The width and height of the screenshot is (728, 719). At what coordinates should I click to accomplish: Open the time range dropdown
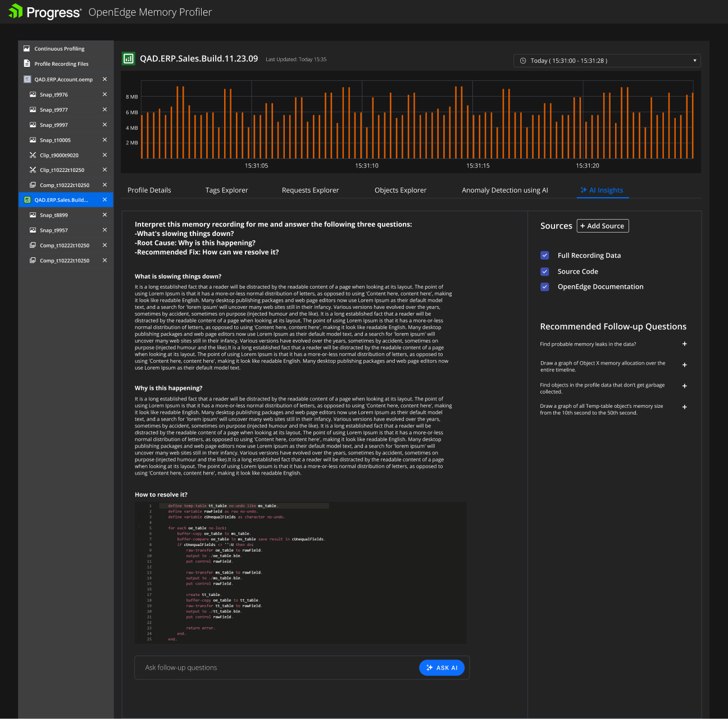click(607, 61)
